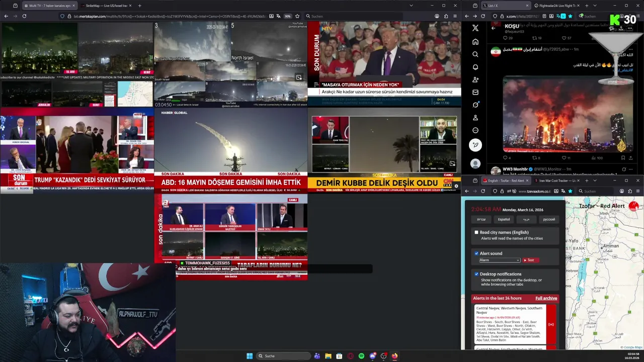Open the 90% zoom indicator in Multi TV address bar
This screenshot has width=644, height=362.
288,16
